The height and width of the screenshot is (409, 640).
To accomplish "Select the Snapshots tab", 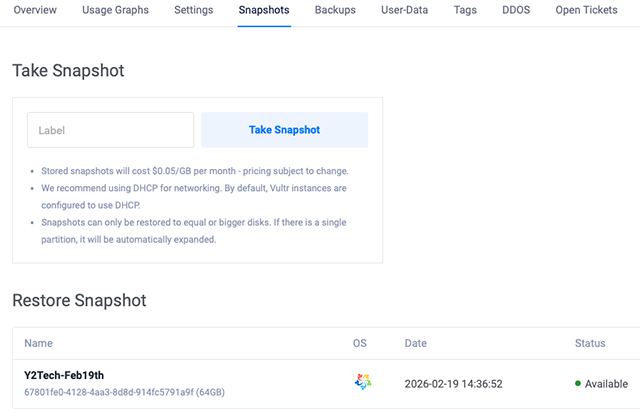I will (x=264, y=10).
